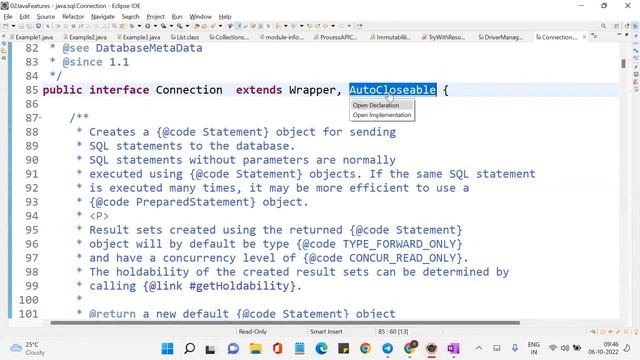Click the 85 : 60 cursor position

point(393,332)
